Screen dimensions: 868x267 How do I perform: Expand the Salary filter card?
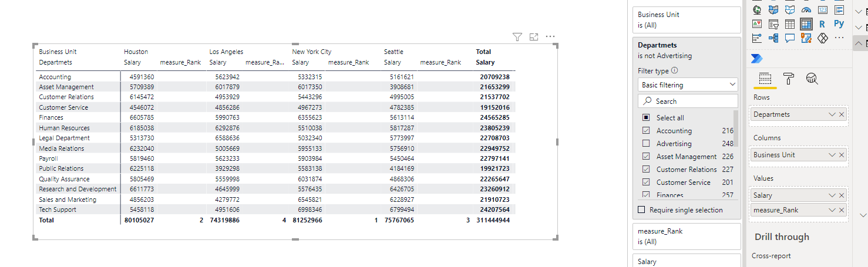tap(687, 261)
